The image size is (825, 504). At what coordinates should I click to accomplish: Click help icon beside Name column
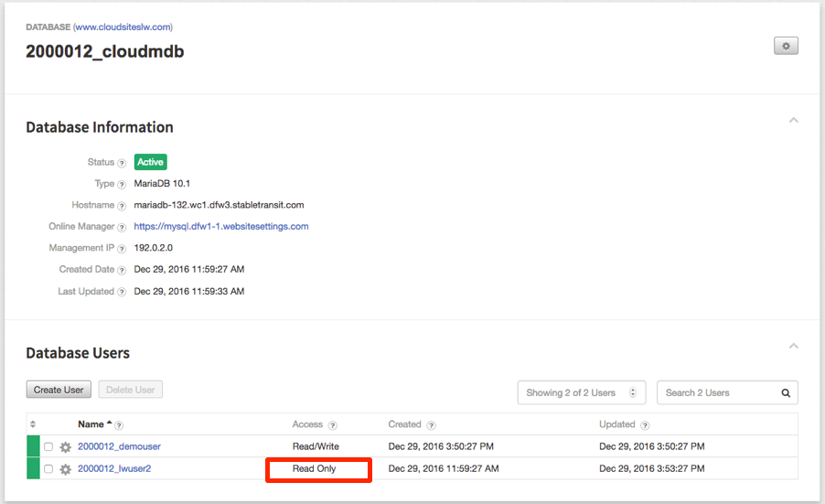(119, 425)
